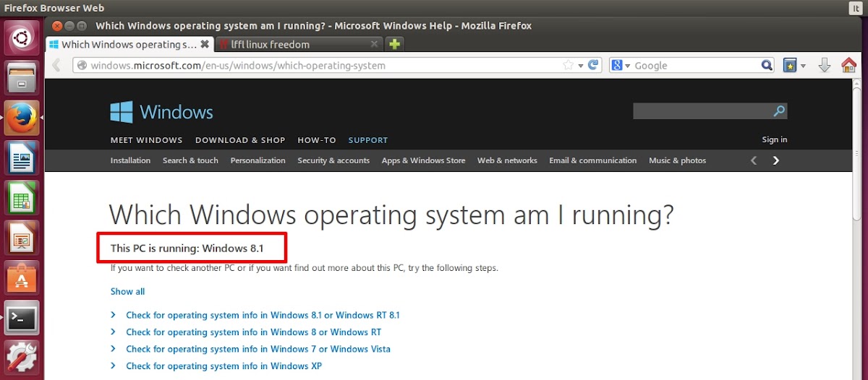Viewport: 868px width, 380px height.
Task: Launch LibreOffice Writer from the dock
Action: click(22, 157)
